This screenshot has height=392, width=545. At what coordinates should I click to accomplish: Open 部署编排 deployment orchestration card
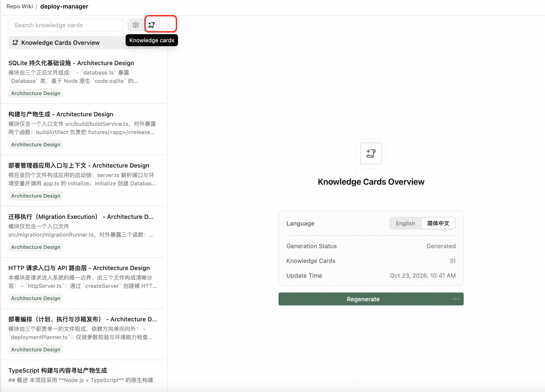click(83, 334)
